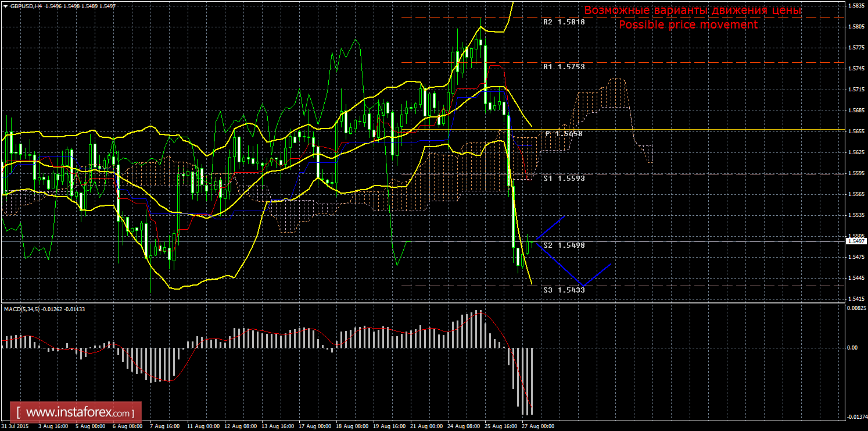The image size is (868, 431).
Task: Click the Russian red chart heading text
Action: [692, 10]
